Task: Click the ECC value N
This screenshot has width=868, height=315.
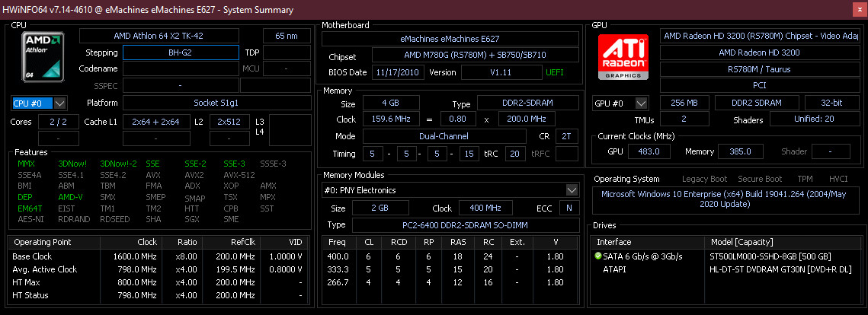Action: (x=569, y=208)
